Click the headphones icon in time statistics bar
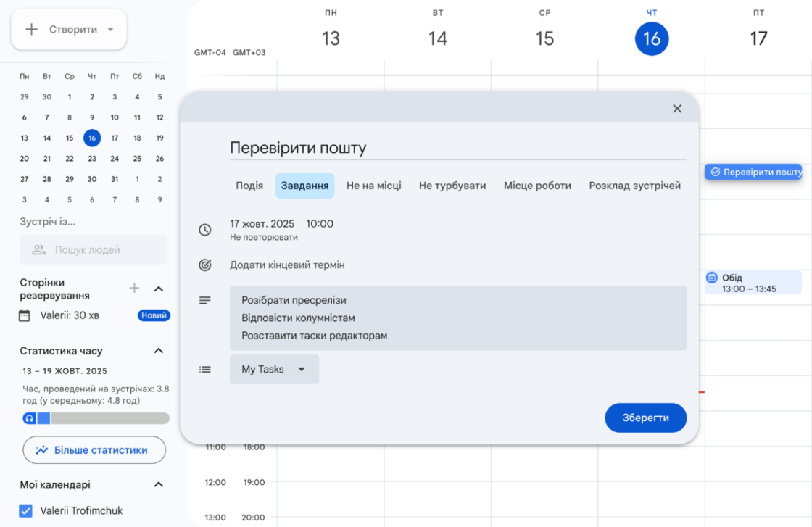This screenshot has width=812, height=527. (x=29, y=418)
